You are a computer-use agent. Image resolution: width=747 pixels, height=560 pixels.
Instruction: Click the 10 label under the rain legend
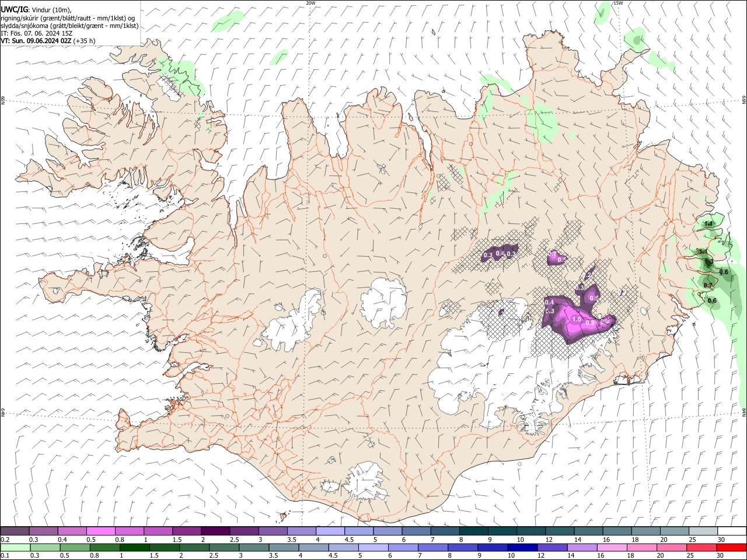511,556
